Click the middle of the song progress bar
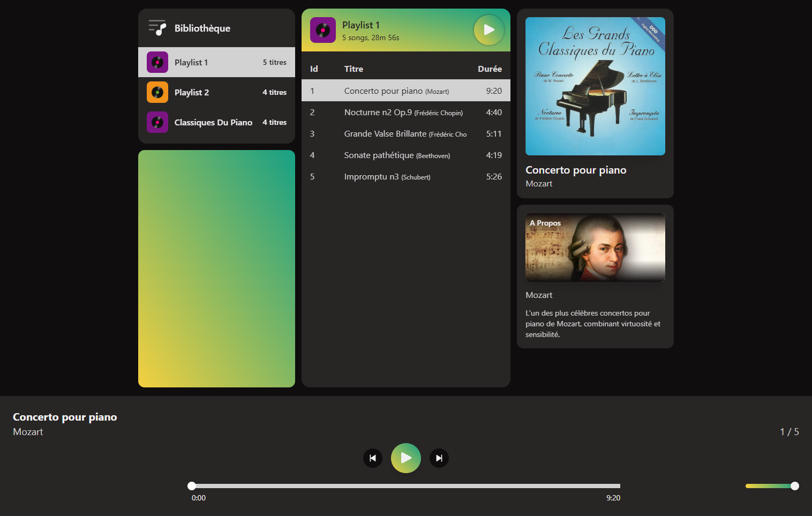This screenshot has width=812, height=516. pyautogui.click(x=406, y=486)
